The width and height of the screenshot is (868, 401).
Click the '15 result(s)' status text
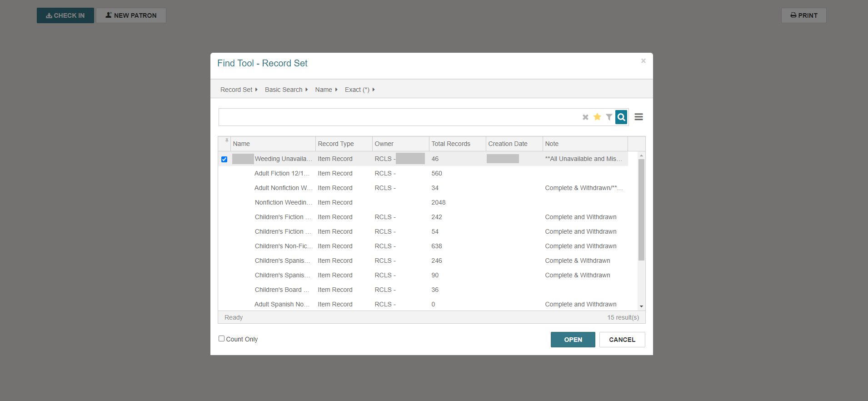(x=623, y=317)
